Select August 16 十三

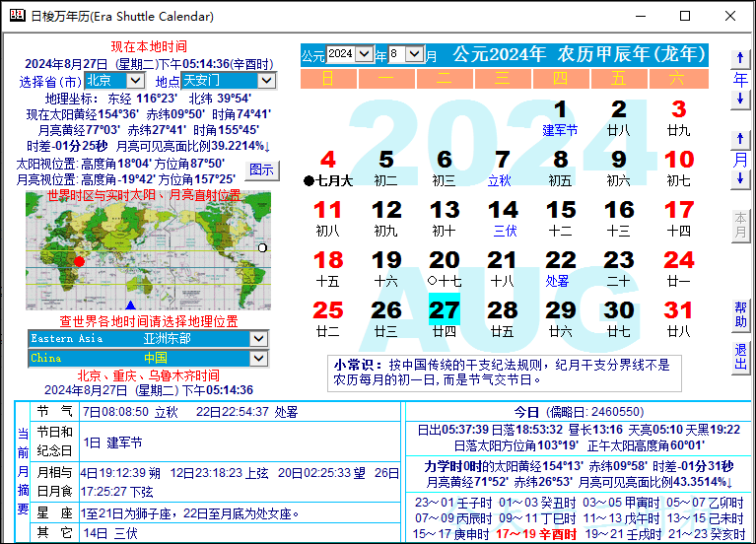[x=619, y=219]
